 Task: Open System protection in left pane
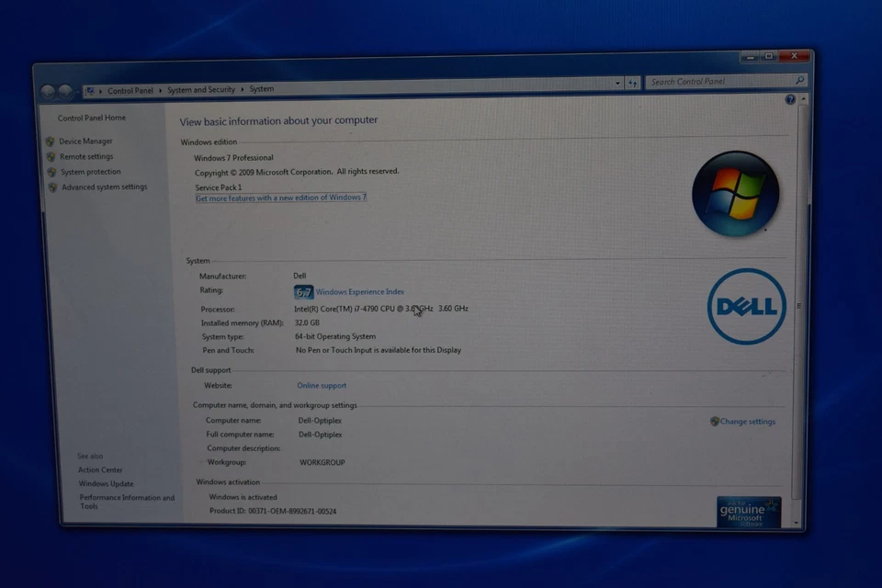click(90, 172)
